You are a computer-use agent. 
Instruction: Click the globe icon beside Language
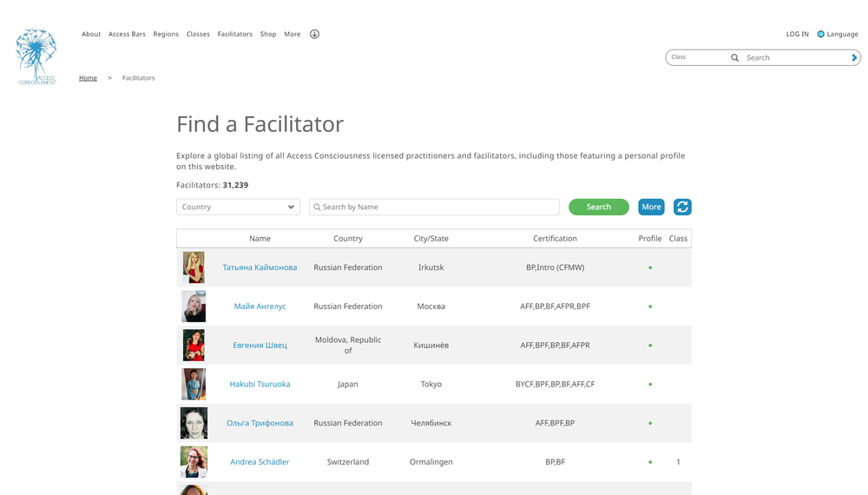(821, 35)
